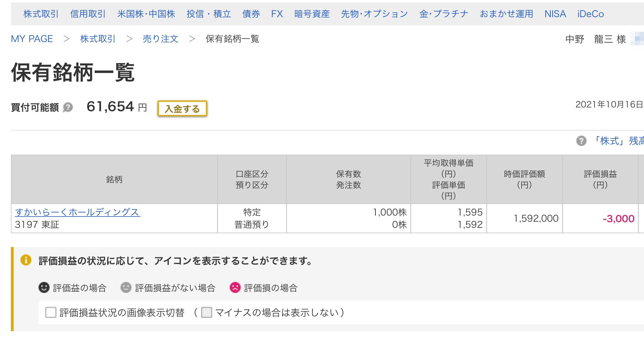Click the 保有数 value 1,000株

coord(390,212)
